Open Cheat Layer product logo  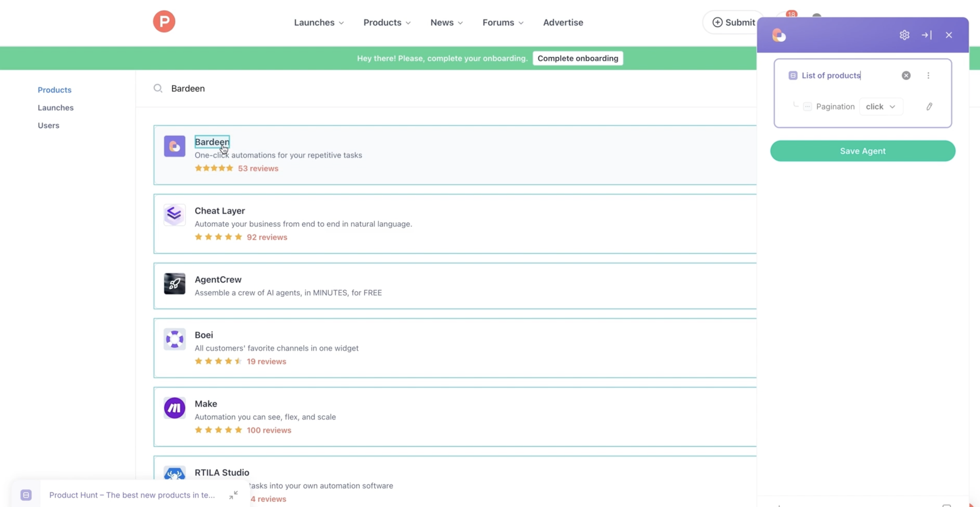click(175, 215)
